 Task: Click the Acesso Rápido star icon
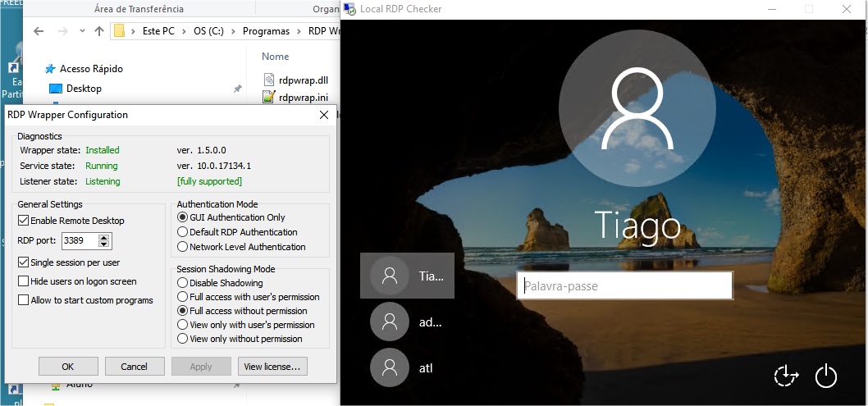(x=50, y=69)
